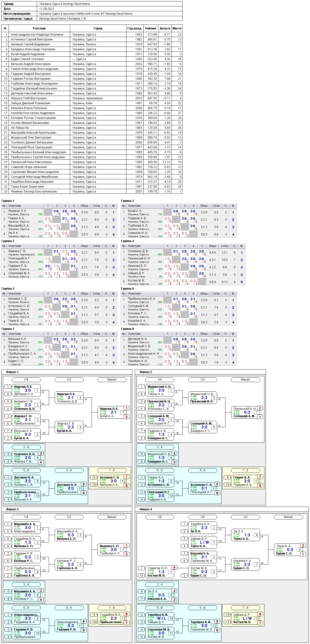Click participant row 'Бугай Андрей Андреевич'

tap(92, 54)
